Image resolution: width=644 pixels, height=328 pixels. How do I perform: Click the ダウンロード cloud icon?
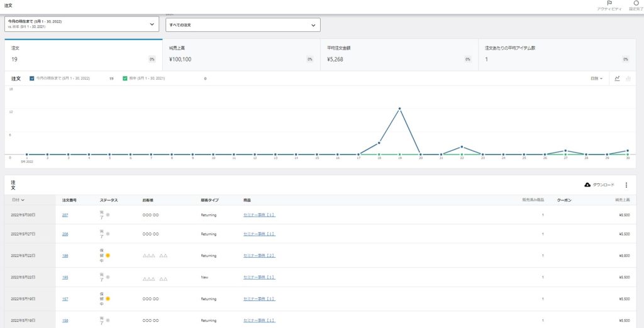pos(587,185)
